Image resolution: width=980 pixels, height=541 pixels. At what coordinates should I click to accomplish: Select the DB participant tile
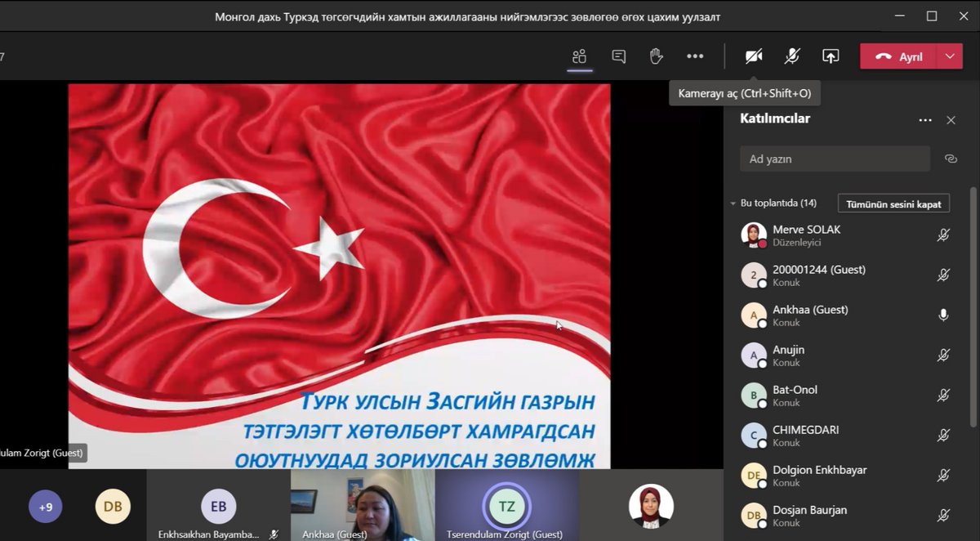tap(113, 507)
